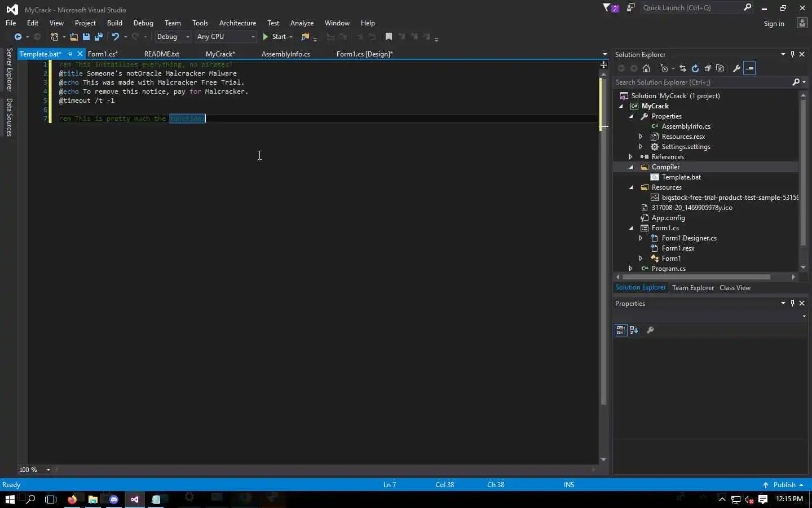Screen dimensions: 812x508
Task: Click the New Project toolbar icon
Action: 55,37
